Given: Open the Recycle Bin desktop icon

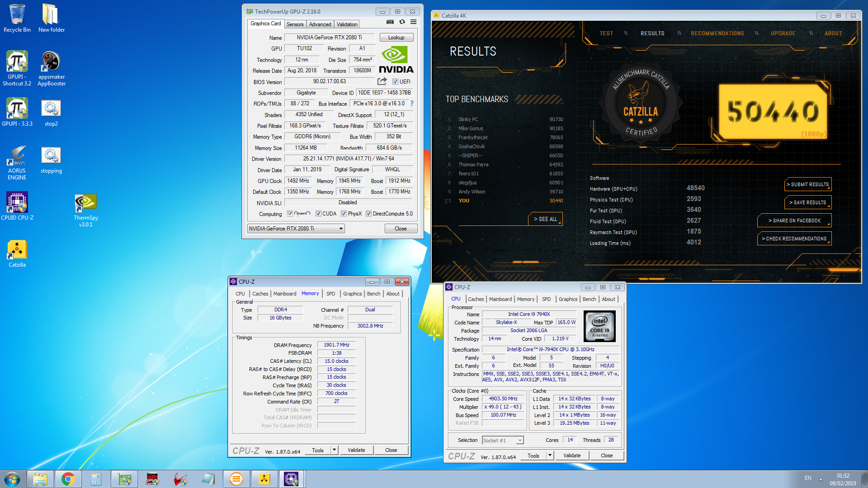Looking at the screenshot, I should click(x=17, y=18).
